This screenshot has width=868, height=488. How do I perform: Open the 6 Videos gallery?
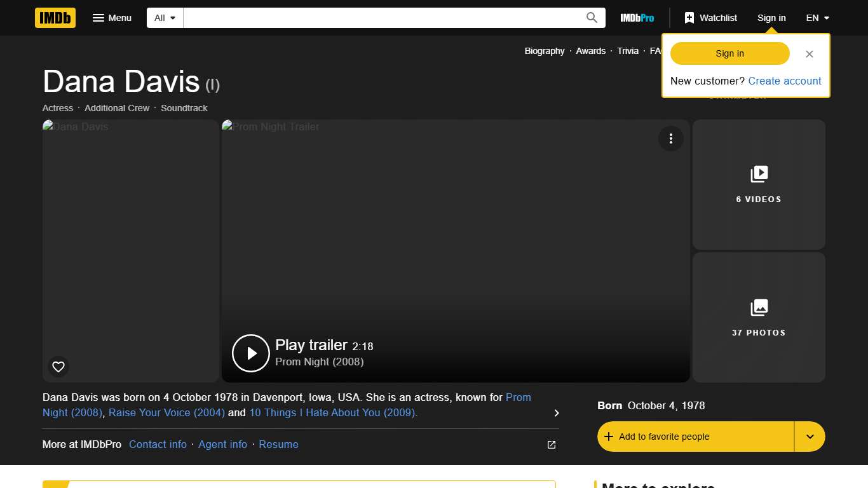(759, 184)
